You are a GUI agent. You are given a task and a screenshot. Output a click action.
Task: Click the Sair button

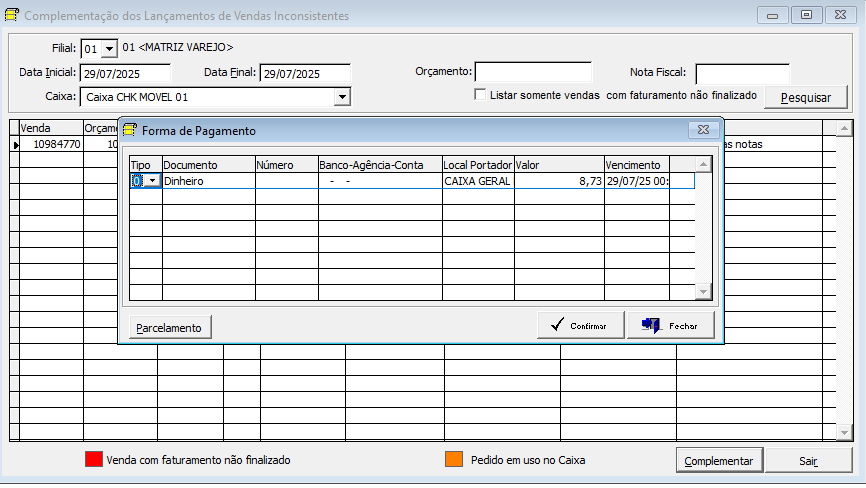coord(808,460)
